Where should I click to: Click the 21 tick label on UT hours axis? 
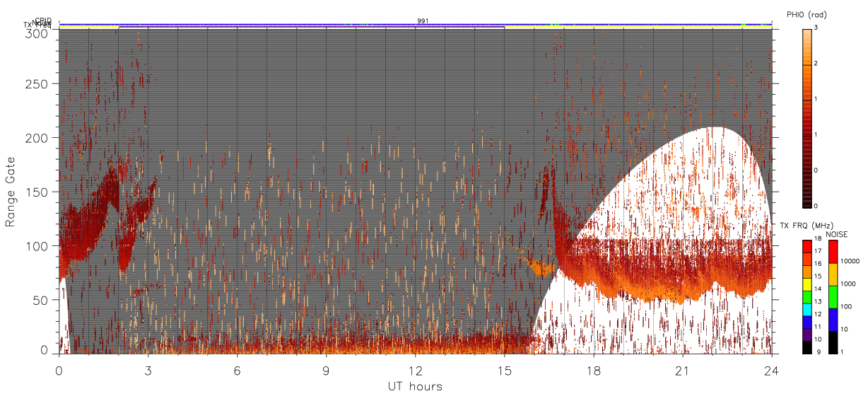coord(683,370)
